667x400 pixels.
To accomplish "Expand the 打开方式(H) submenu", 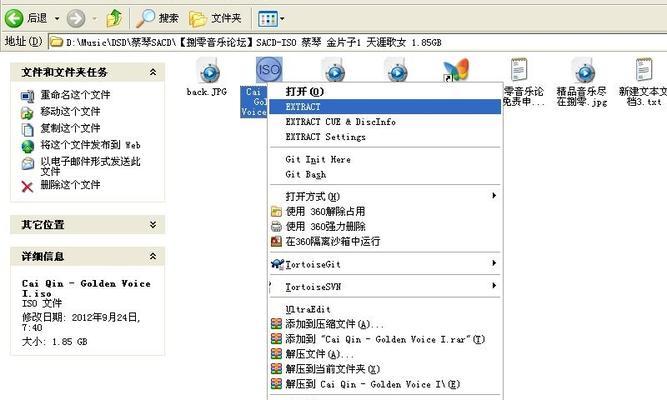I will pos(385,196).
